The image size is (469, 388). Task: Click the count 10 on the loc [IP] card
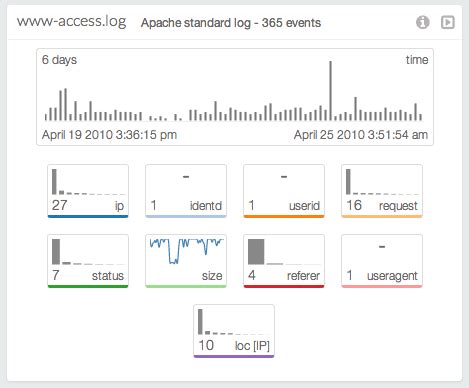coord(206,345)
